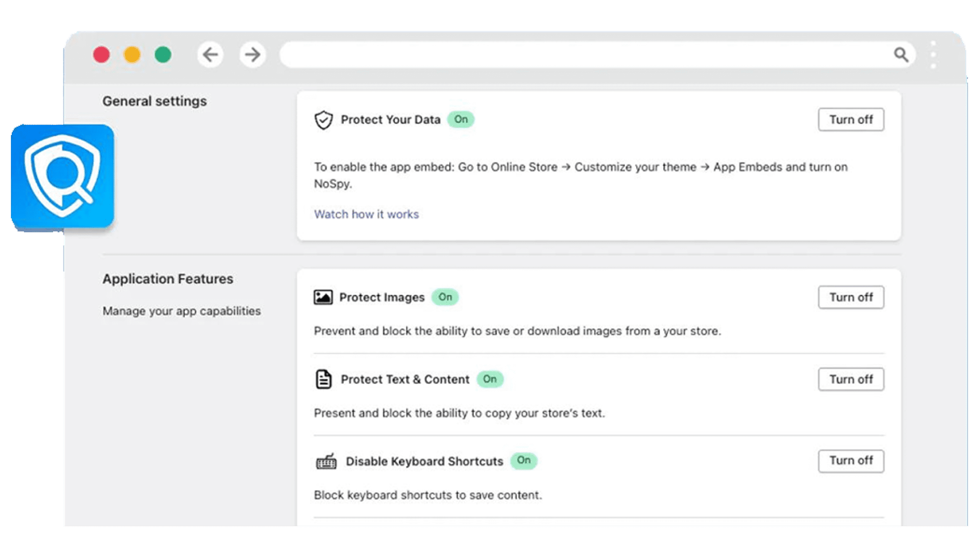Click the document icon beside Protect Text & Content
Image resolution: width=980 pixels, height=539 pixels.
[x=323, y=379]
